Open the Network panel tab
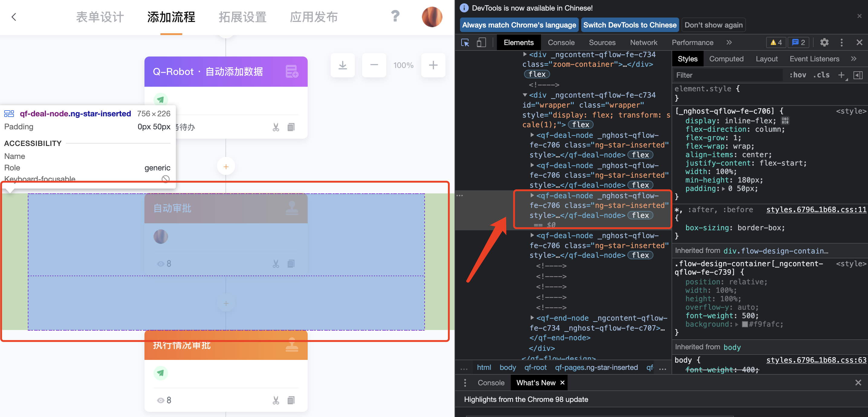 (x=643, y=42)
